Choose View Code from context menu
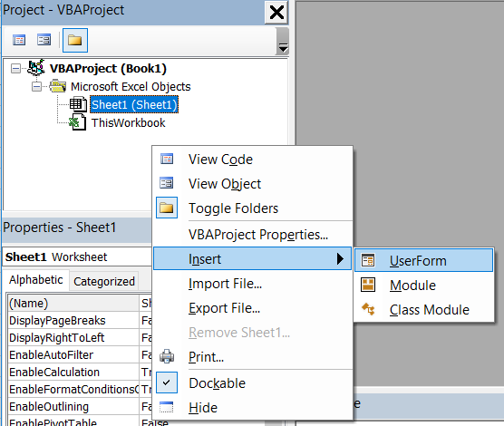 (x=253, y=160)
